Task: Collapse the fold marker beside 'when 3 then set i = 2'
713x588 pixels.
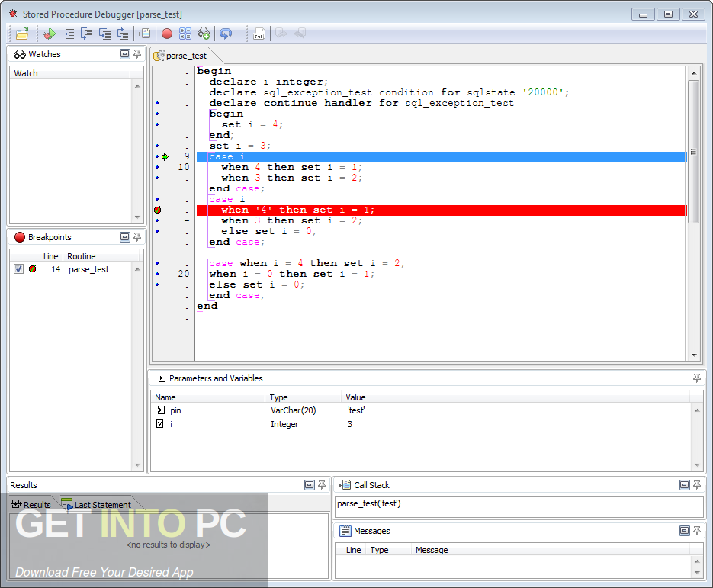Action: pos(187,220)
